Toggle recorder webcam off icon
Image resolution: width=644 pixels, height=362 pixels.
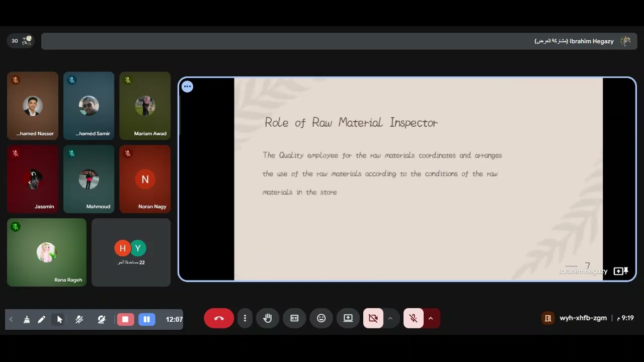[x=101, y=319]
